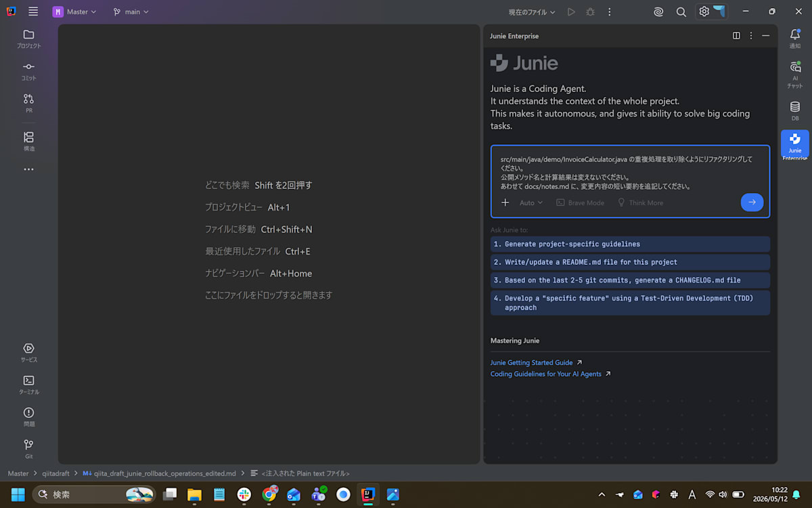Open Junie Getting Started Guide link
812x508 pixels.
(532, 362)
